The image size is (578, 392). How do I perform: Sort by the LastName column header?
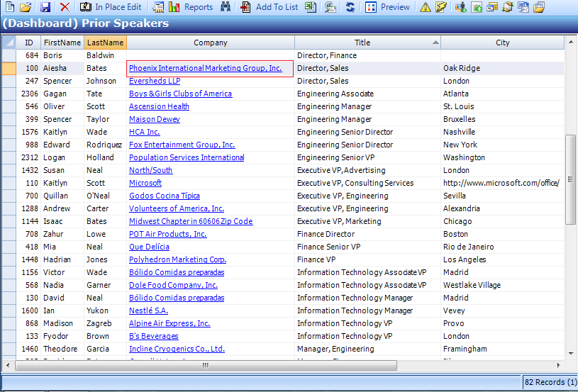(106, 43)
